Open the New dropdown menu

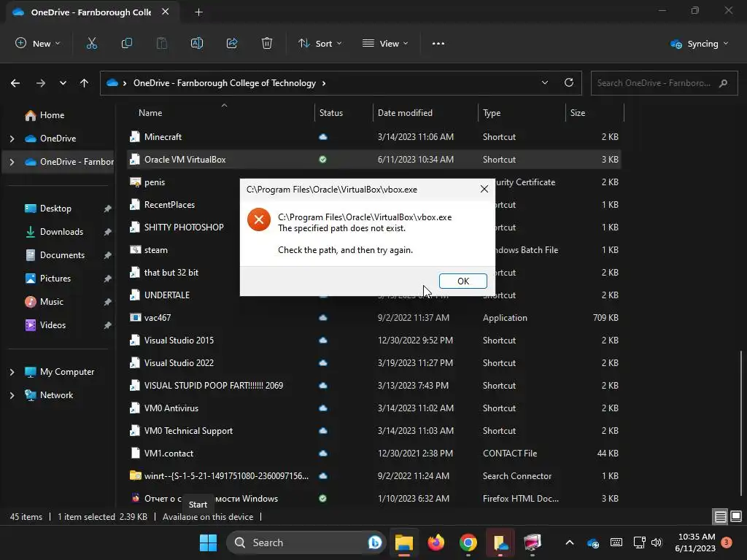click(x=38, y=43)
